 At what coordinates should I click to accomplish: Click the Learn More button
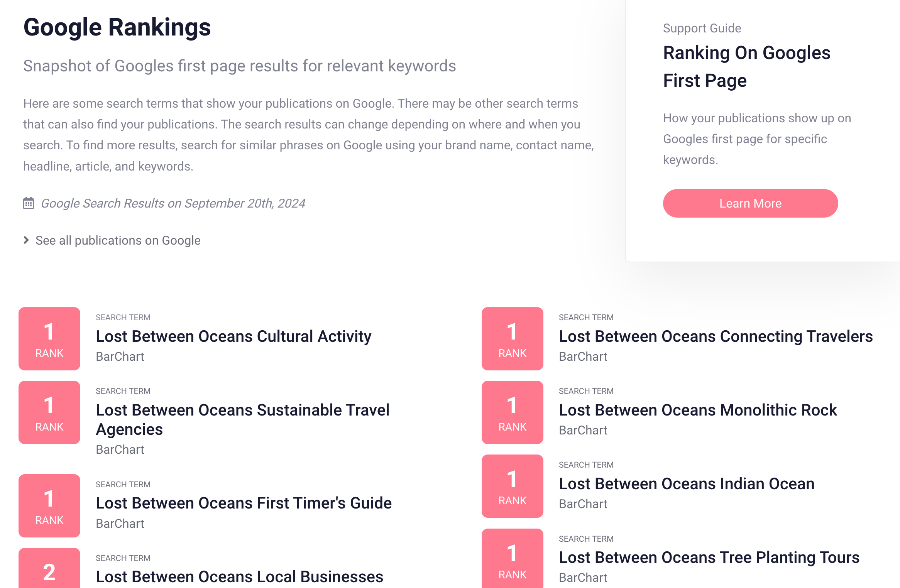click(750, 203)
